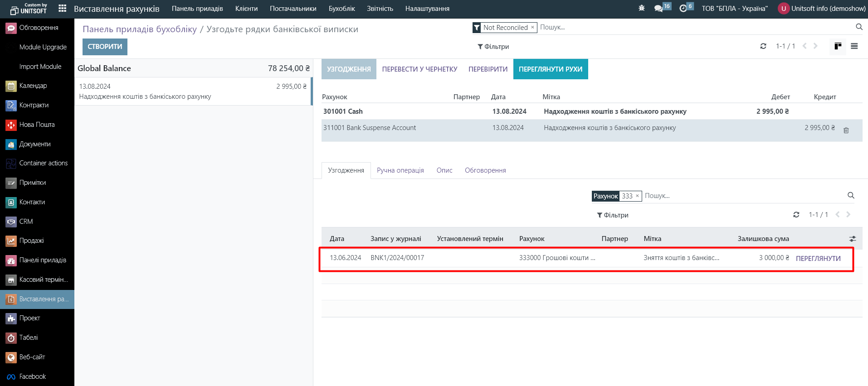Open the conversations messages icon
This screenshot has width=868, height=386.
point(658,9)
